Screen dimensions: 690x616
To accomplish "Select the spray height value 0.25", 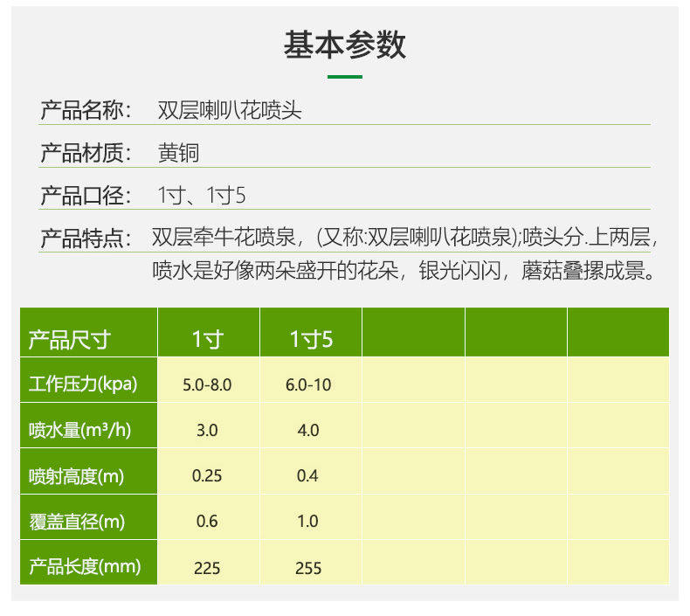I will pos(207,476).
